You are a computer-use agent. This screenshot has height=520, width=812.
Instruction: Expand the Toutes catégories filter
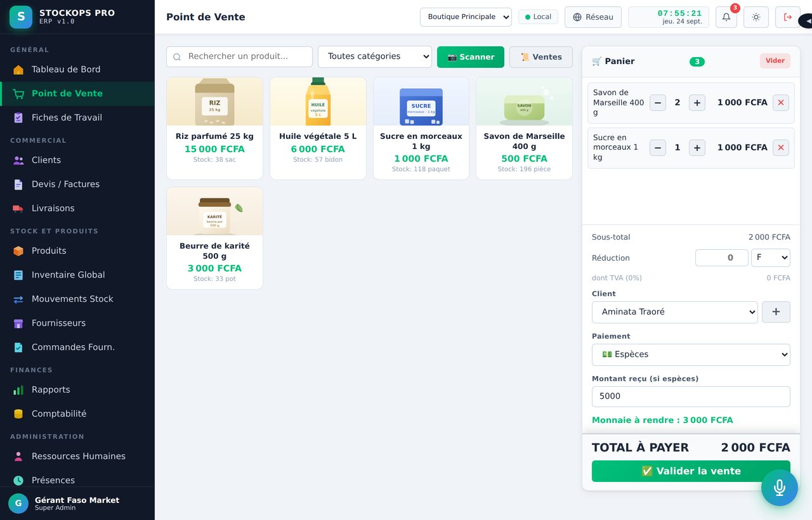(375, 56)
